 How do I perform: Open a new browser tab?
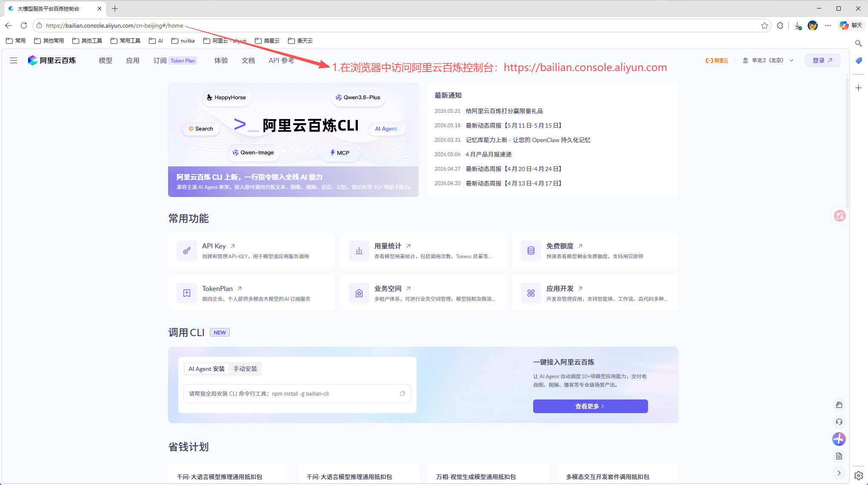pyautogui.click(x=115, y=9)
